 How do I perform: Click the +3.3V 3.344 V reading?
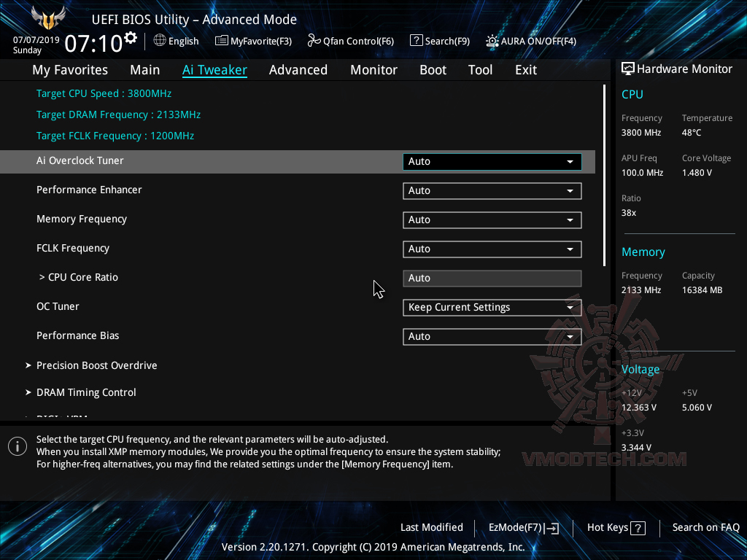pos(636,448)
